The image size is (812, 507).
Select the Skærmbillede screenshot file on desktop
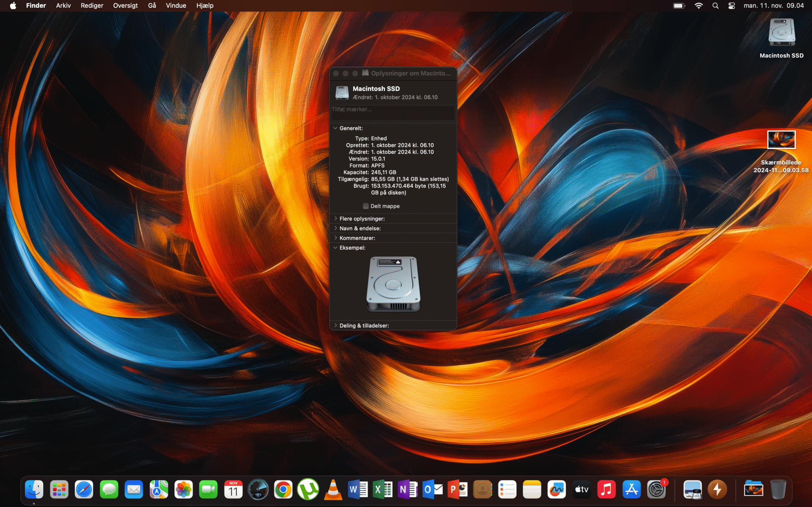pyautogui.click(x=781, y=140)
